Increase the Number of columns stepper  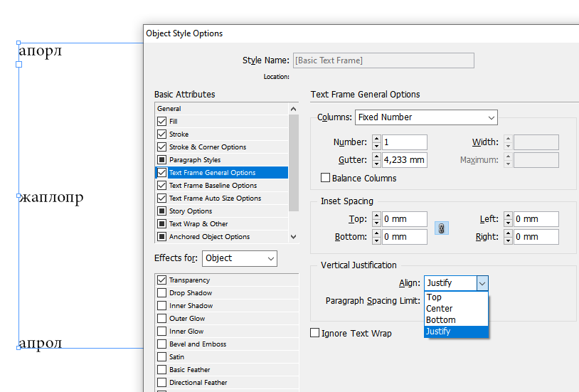coord(376,139)
